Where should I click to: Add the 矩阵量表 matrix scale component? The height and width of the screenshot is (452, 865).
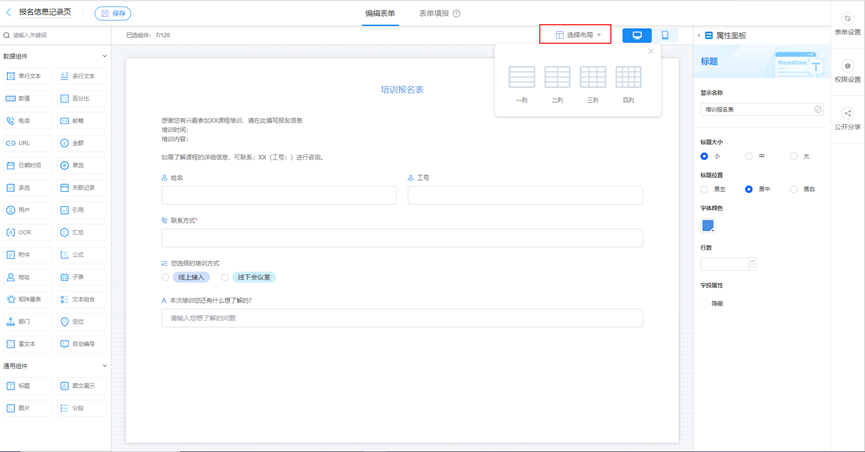point(28,299)
